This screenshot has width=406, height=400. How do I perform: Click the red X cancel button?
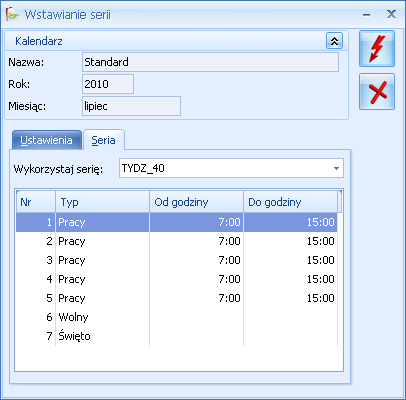[x=377, y=92]
